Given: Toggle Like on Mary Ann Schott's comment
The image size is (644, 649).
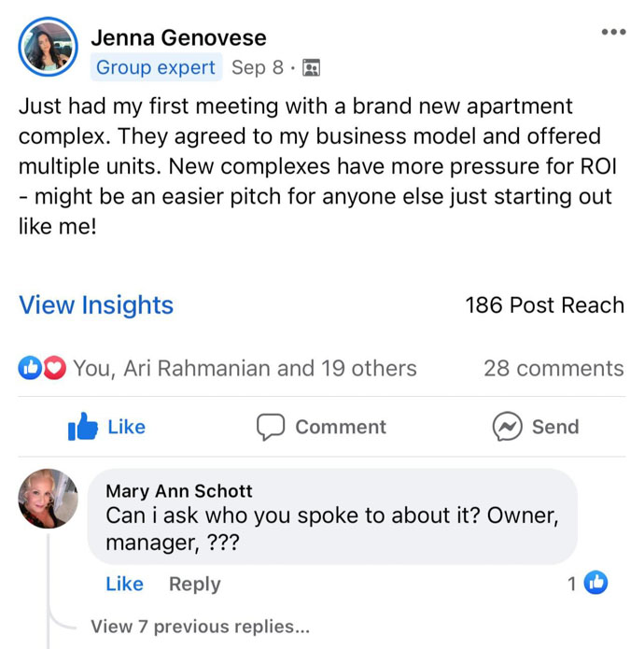Looking at the screenshot, I should [124, 584].
